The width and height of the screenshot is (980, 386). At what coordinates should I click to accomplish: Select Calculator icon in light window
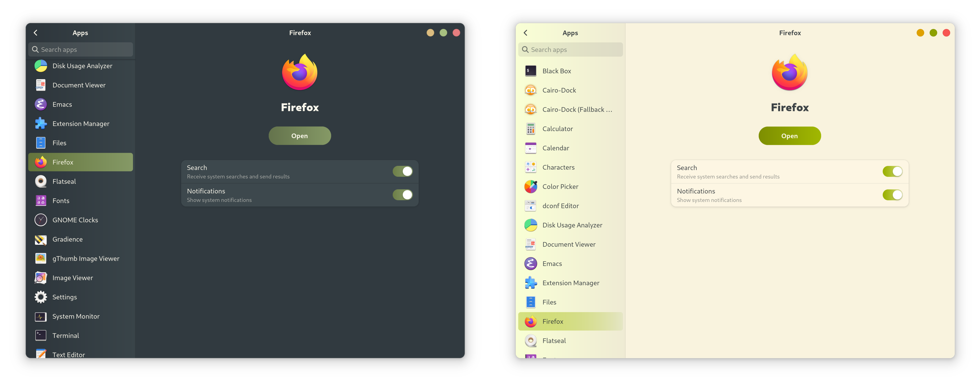pos(531,129)
